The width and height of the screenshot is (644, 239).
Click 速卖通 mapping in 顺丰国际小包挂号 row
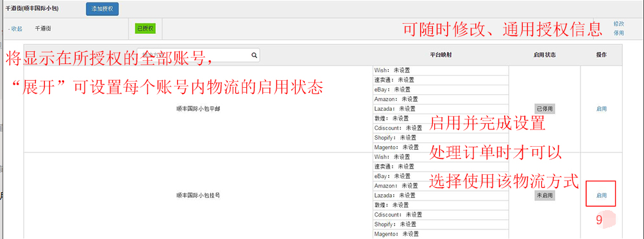coord(441,167)
